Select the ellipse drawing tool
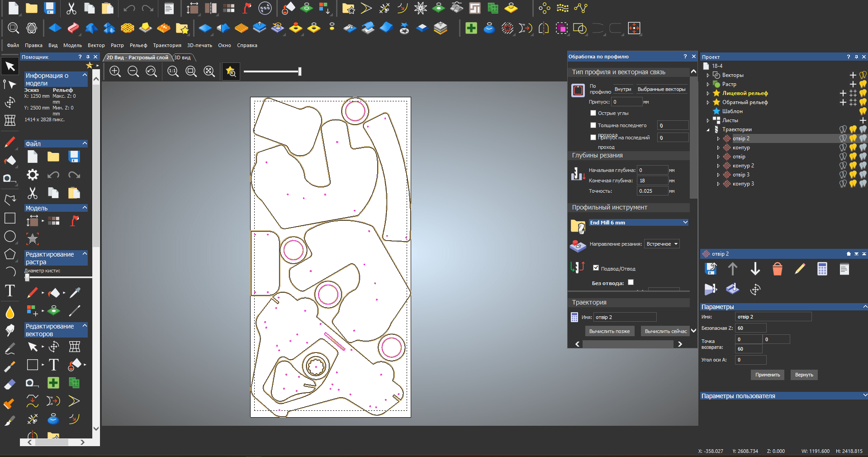The height and width of the screenshot is (457, 868). [x=10, y=236]
